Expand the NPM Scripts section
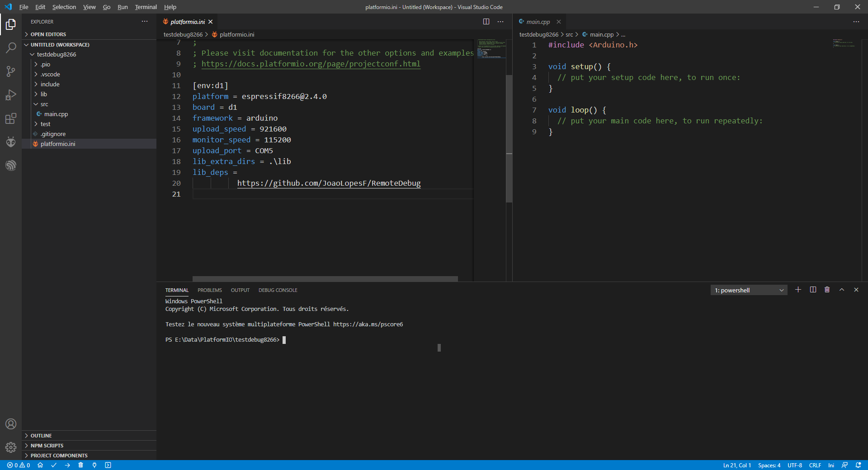Image resolution: width=868 pixels, height=470 pixels. coord(89,446)
